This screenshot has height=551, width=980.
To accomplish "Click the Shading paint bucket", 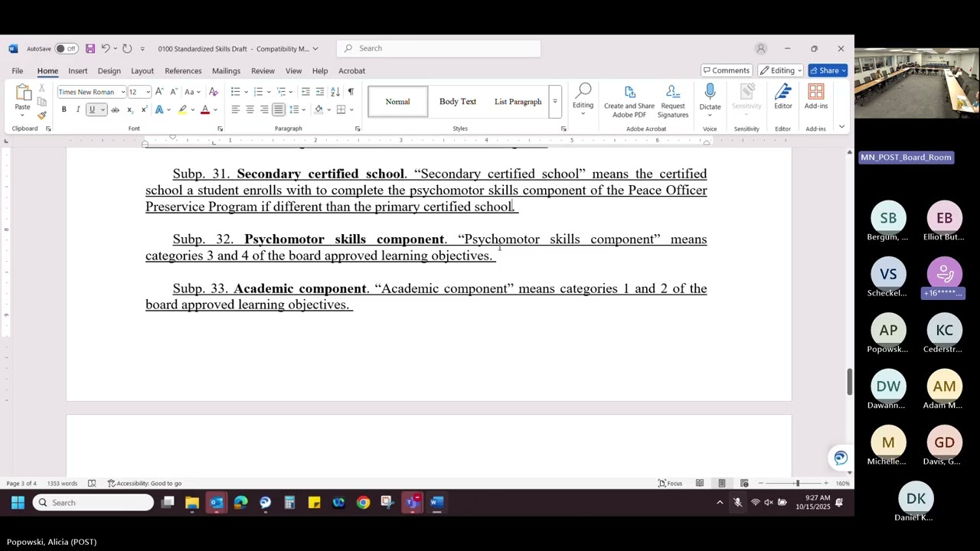I will pos(318,109).
